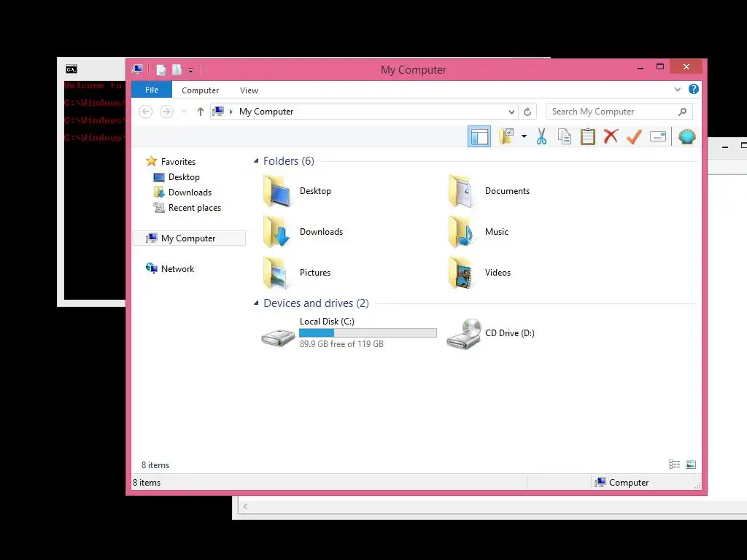Screen dimensions: 747x560
Task: Select the Videos folder icon
Action: coord(461,273)
